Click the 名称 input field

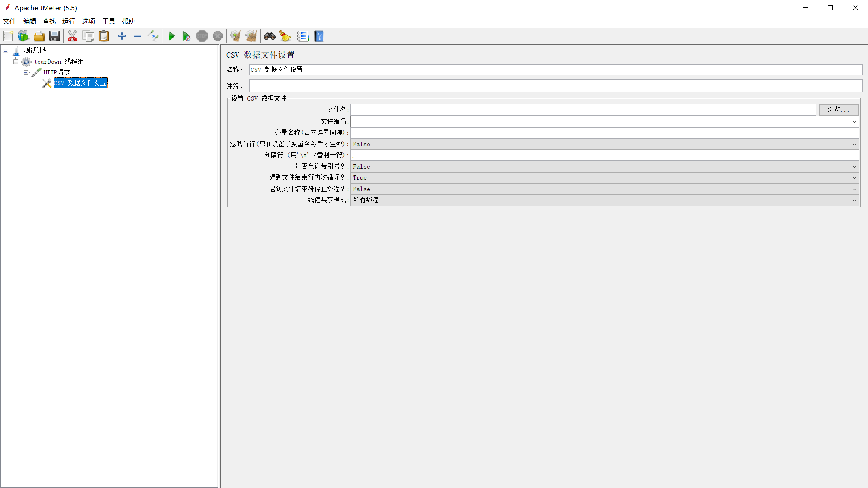click(x=556, y=70)
